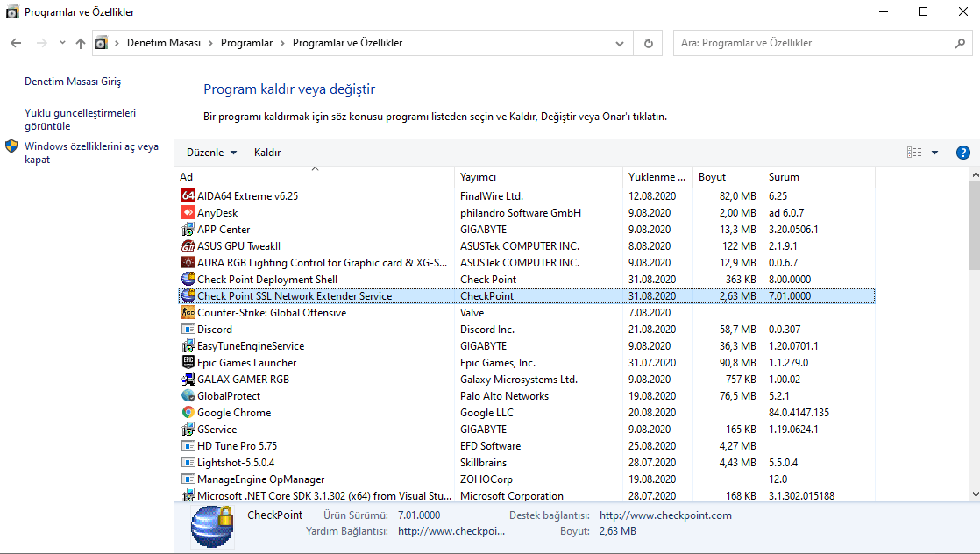Select the ZOHOCorp publisher cell
Screen dimensions: 980x554
(486, 479)
